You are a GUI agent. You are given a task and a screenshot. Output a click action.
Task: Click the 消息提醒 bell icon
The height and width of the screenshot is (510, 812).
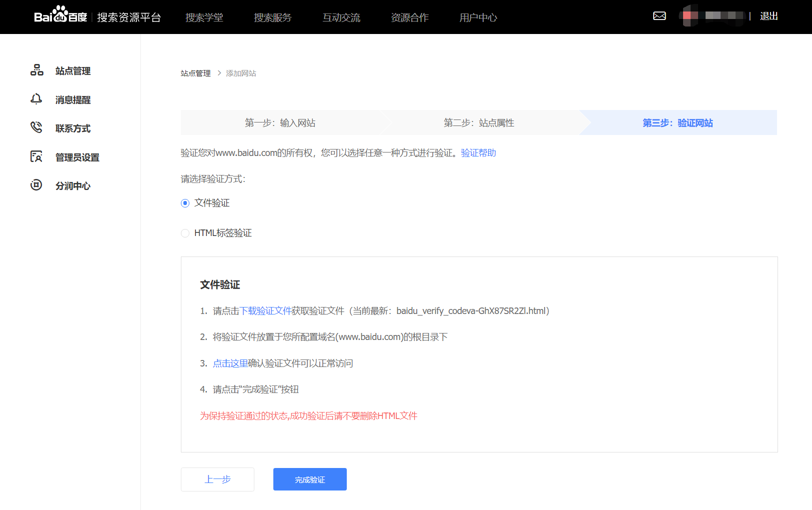point(36,99)
